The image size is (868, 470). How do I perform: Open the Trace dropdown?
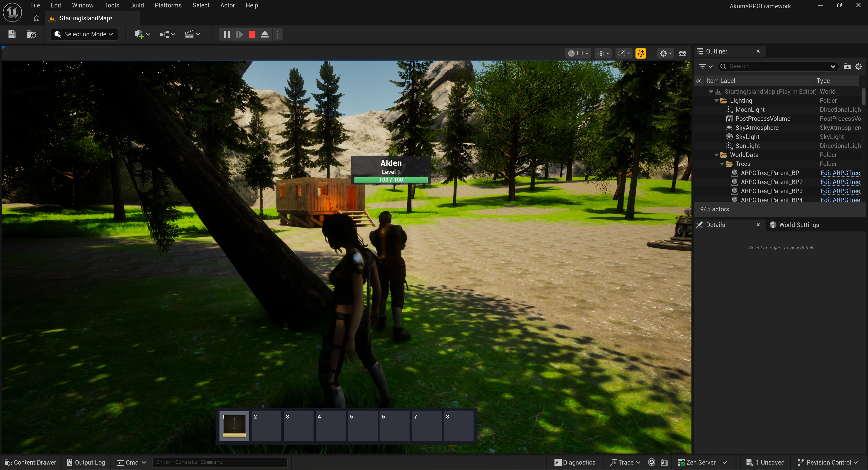625,462
